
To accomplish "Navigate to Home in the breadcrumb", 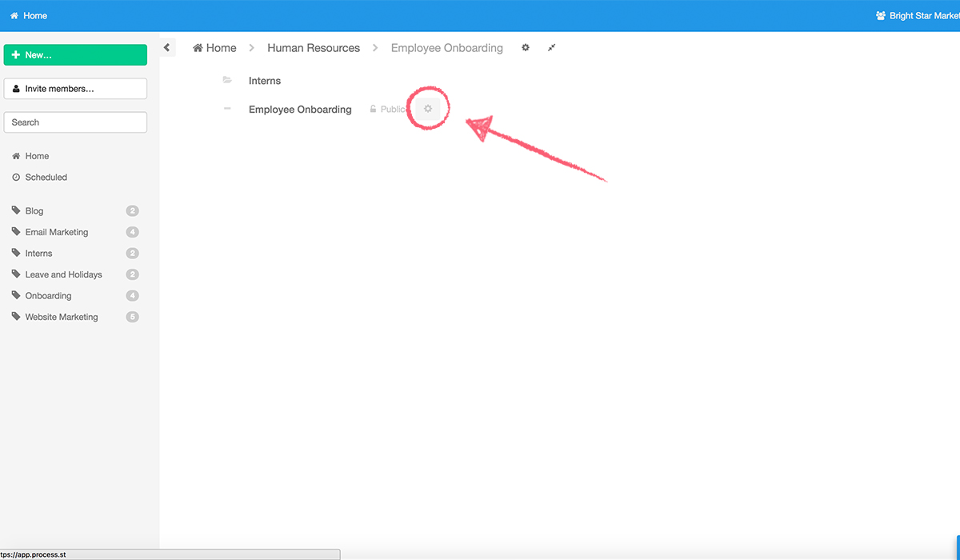I will [x=214, y=48].
